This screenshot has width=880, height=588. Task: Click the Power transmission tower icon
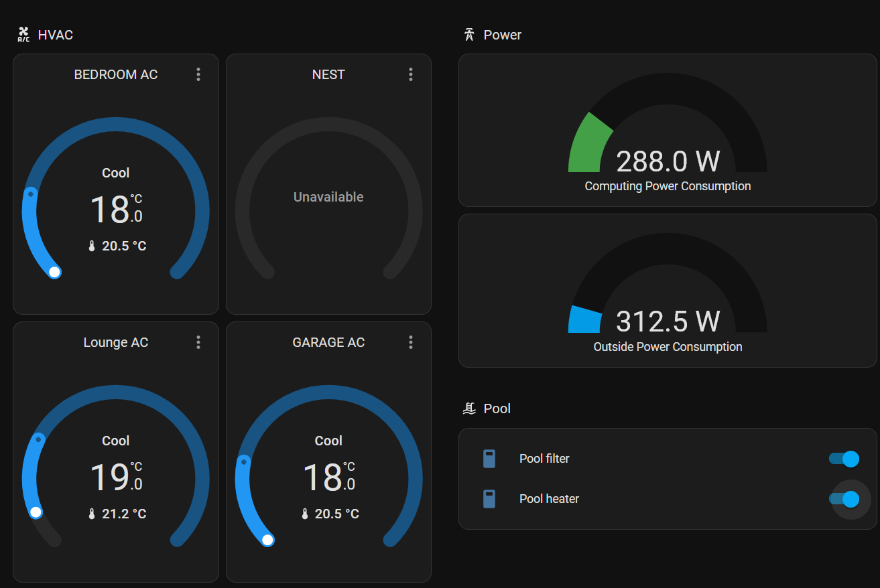pos(469,35)
